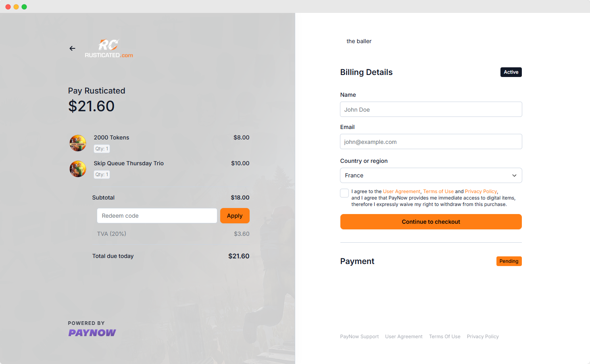Check the agreement checkbox
The image size is (590, 364).
click(x=344, y=193)
